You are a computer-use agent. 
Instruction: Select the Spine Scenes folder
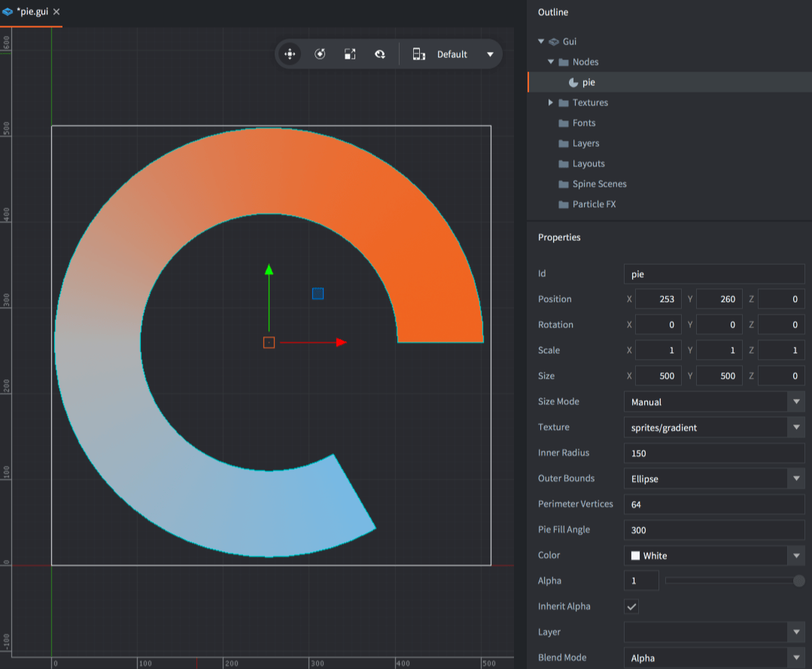[599, 184]
